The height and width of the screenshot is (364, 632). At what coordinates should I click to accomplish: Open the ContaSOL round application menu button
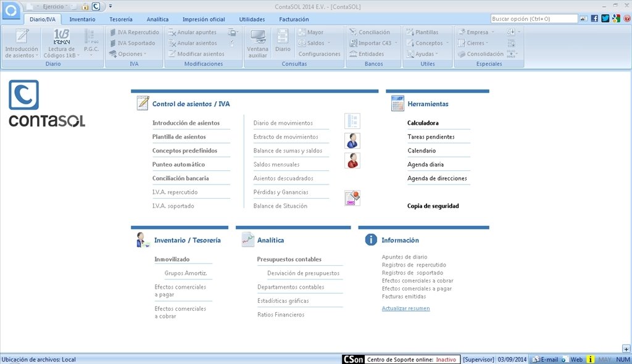click(11, 10)
